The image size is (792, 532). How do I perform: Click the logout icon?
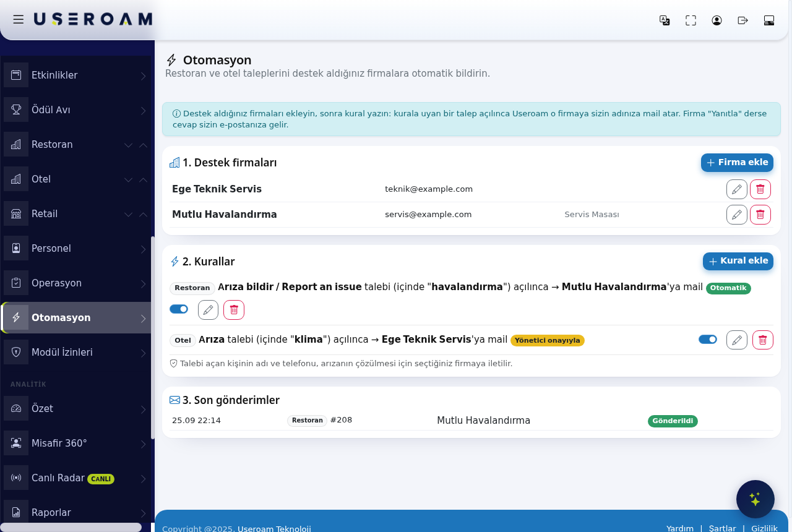(743, 20)
